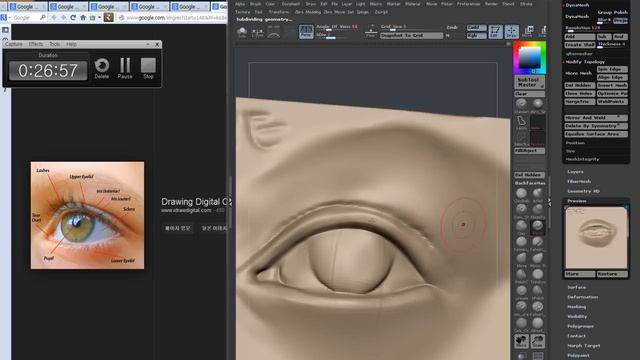Toggle DynaMesh Group option

click(604, 12)
